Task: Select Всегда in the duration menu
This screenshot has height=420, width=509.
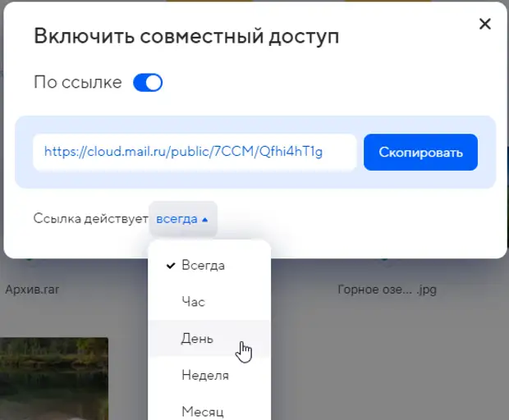Action: pos(209,266)
